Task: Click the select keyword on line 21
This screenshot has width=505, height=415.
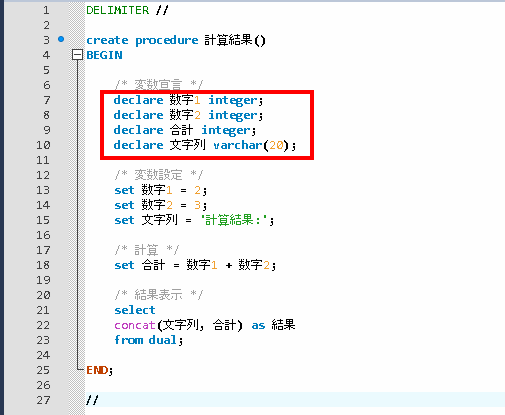Action: coord(135,310)
